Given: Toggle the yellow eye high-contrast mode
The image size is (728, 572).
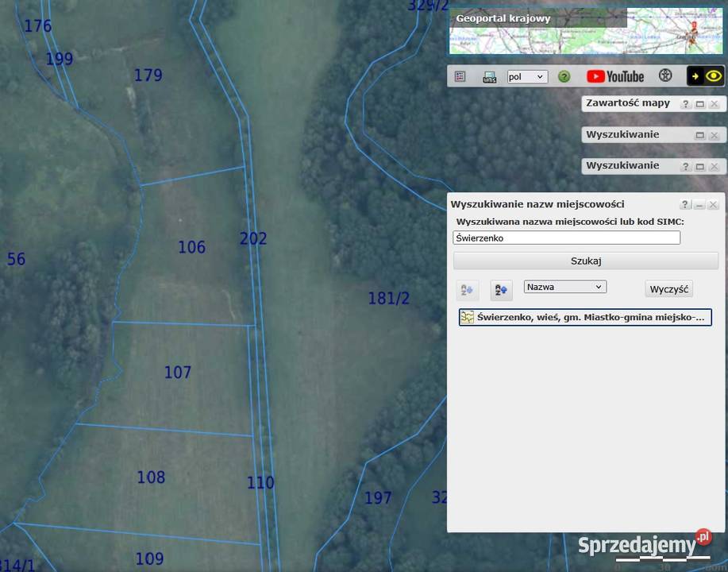Looking at the screenshot, I should [714, 76].
